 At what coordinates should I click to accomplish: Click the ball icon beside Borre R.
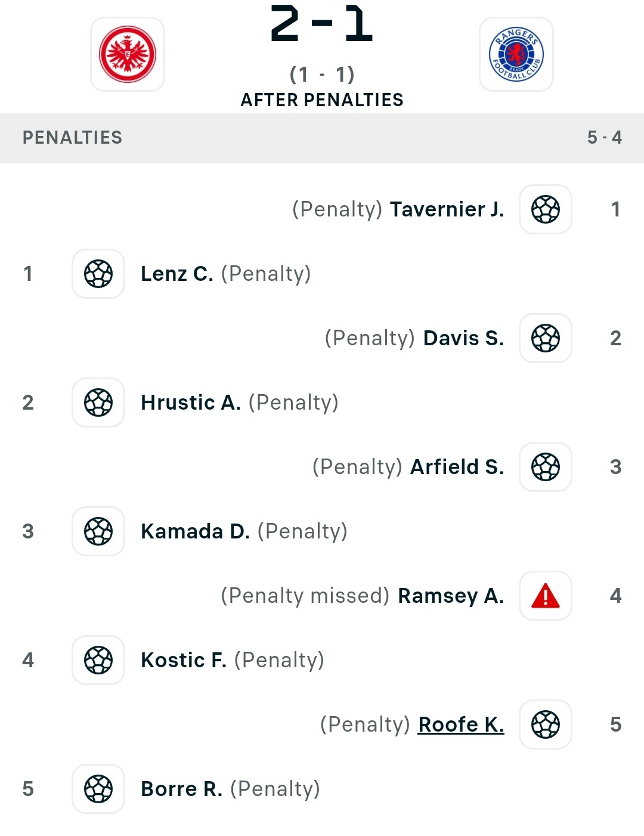(x=98, y=789)
